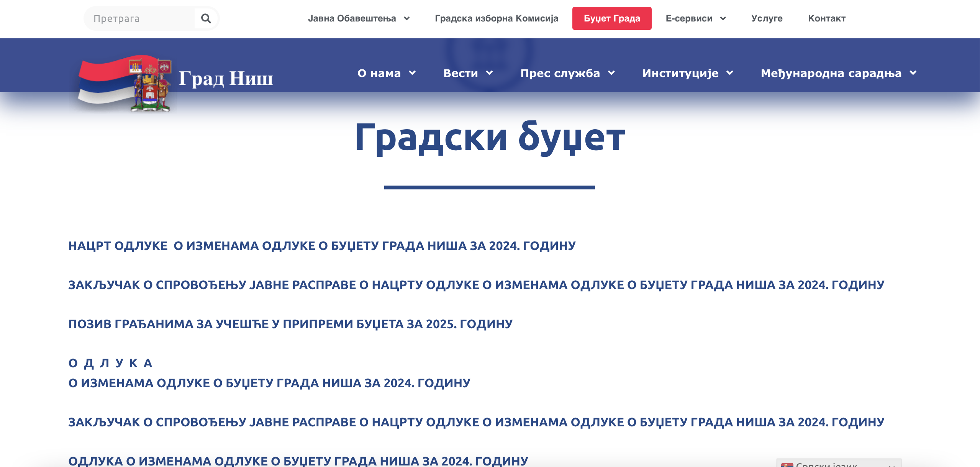This screenshot has height=467, width=980.
Task: Expand Институције menu chevron
Action: point(730,73)
